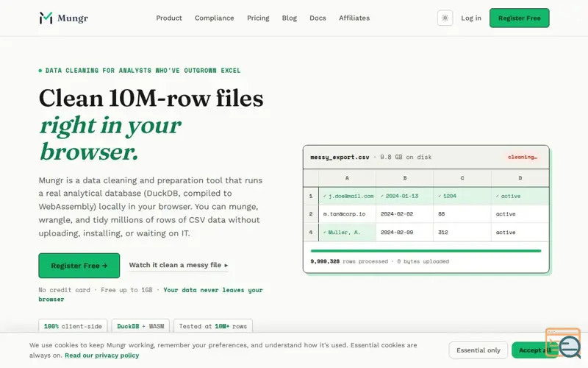Click 'Your data never leaves your browser' text

(x=151, y=294)
